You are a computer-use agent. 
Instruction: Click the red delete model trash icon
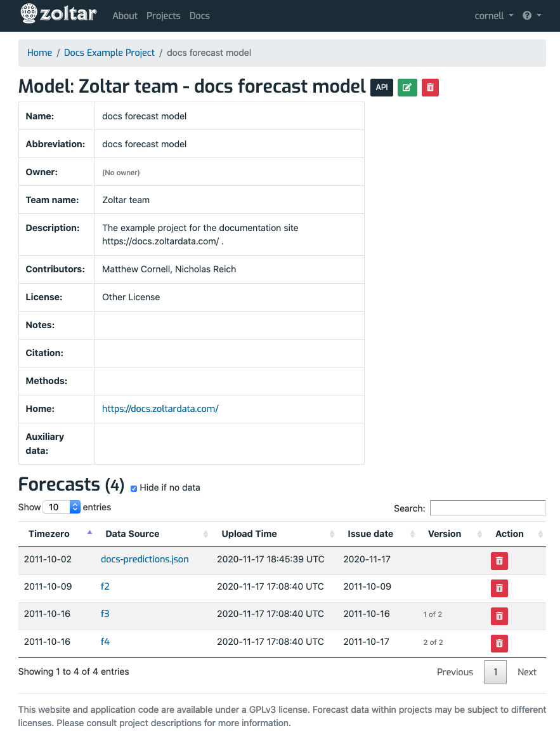(x=430, y=88)
